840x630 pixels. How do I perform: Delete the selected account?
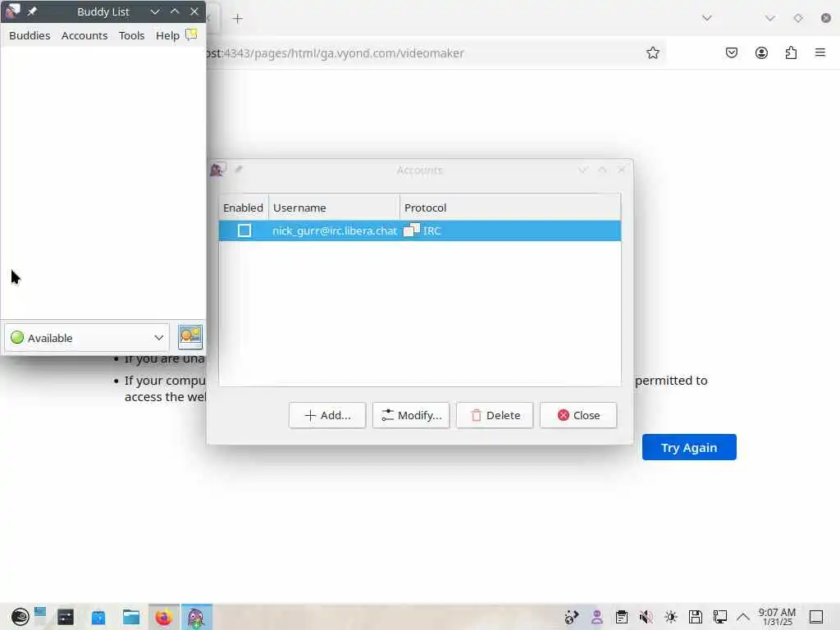pyautogui.click(x=495, y=415)
